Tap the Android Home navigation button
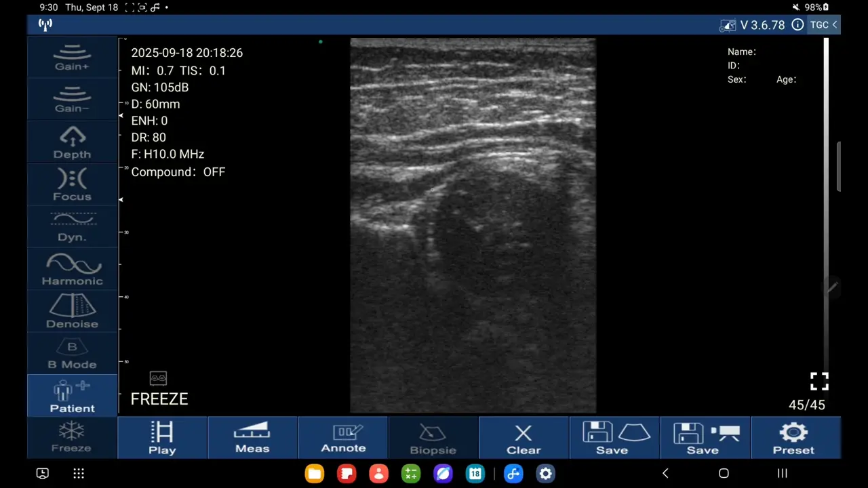This screenshot has width=868, height=488. pyautogui.click(x=724, y=474)
